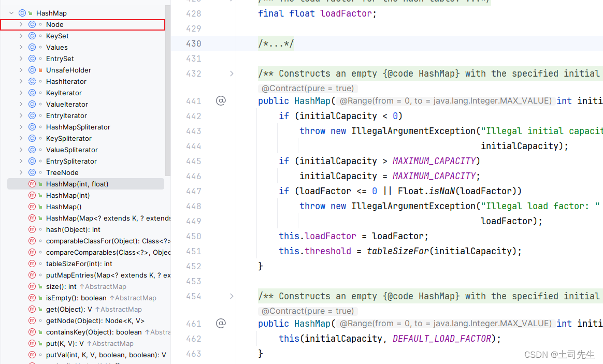Click the gutter @ annotation icon on line 461
This screenshot has height=364, width=603.
coord(221,323)
